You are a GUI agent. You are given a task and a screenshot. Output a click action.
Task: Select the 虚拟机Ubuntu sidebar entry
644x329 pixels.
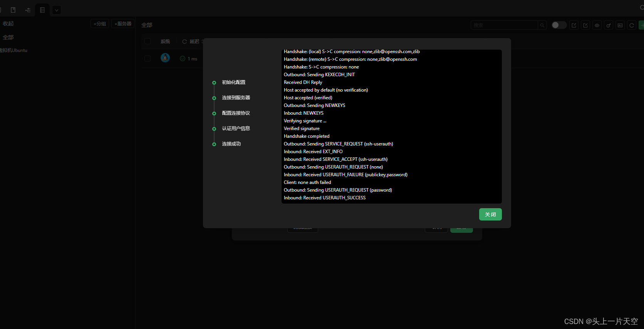click(13, 50)
